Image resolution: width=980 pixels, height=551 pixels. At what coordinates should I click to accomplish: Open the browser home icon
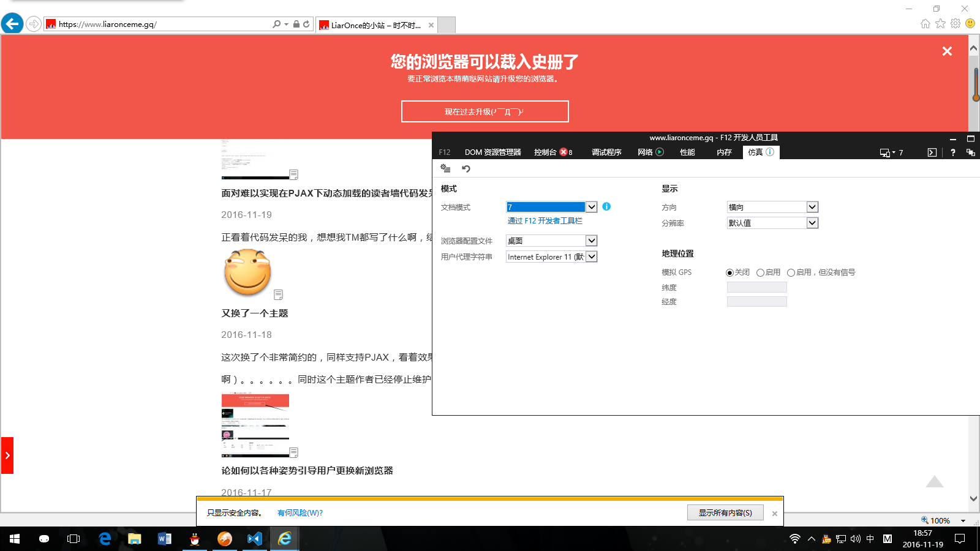coord(925,24)
